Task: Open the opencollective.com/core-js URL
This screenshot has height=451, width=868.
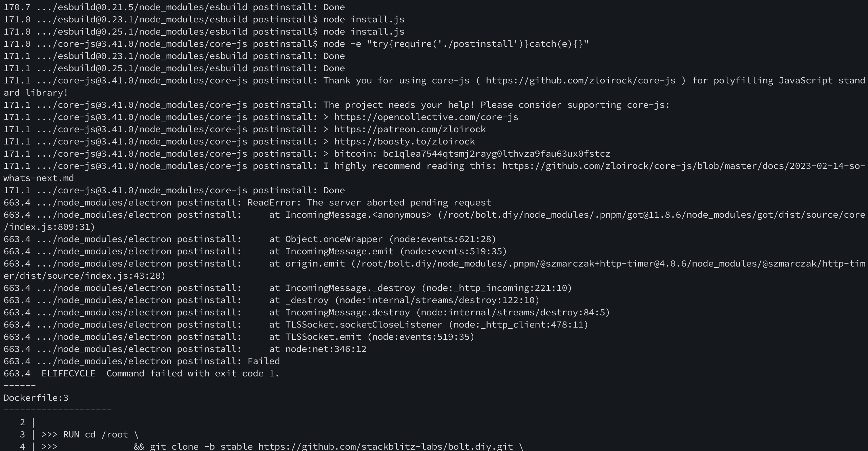Action: [x=426, y=117]
